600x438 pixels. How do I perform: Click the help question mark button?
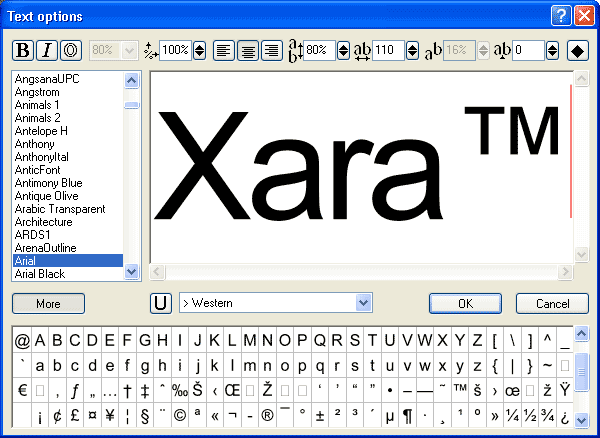561,16
